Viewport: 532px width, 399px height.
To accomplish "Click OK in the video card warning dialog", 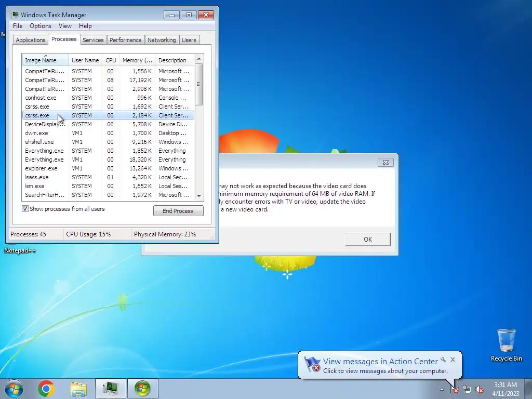I will coord(368,239).
